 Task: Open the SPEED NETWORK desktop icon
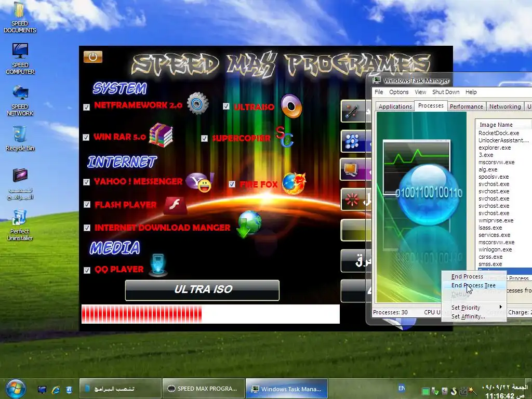[x=20, y=101]
